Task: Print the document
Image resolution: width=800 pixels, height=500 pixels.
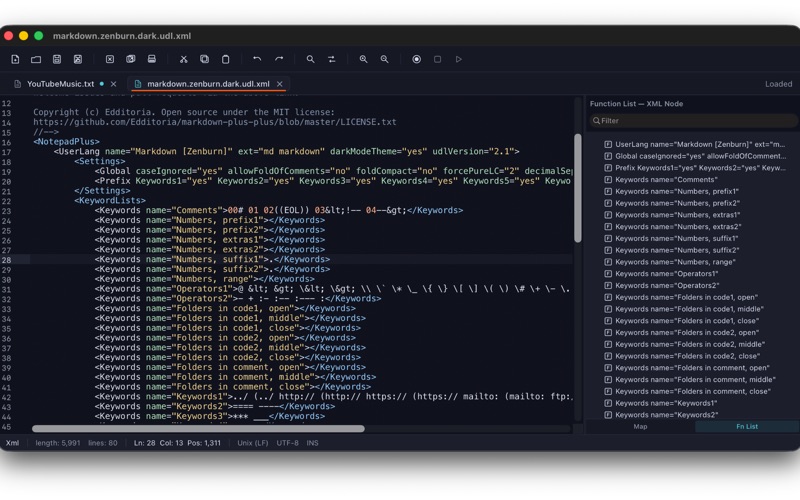Action: click(x=152, y=59)
